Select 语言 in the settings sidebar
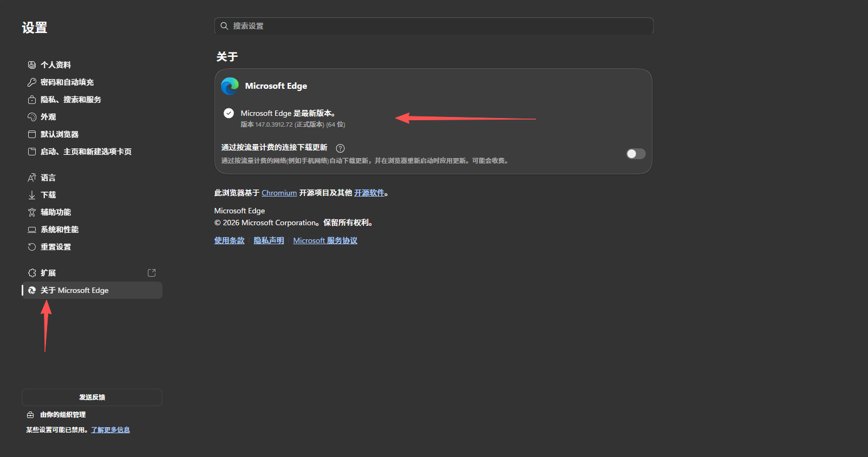This screenshot has width=868, height=457. click(48, 178)
